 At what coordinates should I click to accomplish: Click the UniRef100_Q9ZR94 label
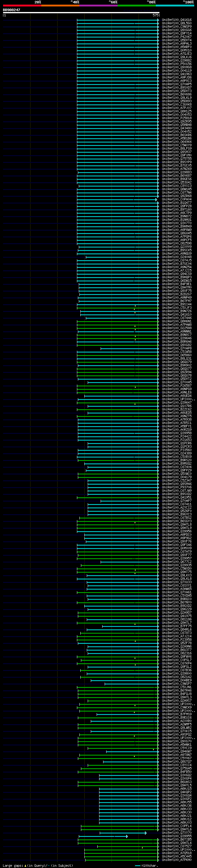[177, 372]
